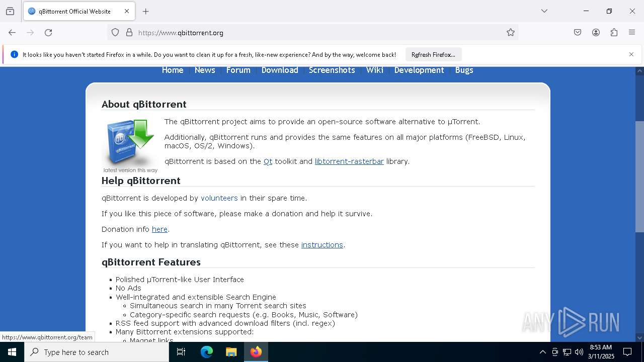Open the volunteers link

coord(219,198)
